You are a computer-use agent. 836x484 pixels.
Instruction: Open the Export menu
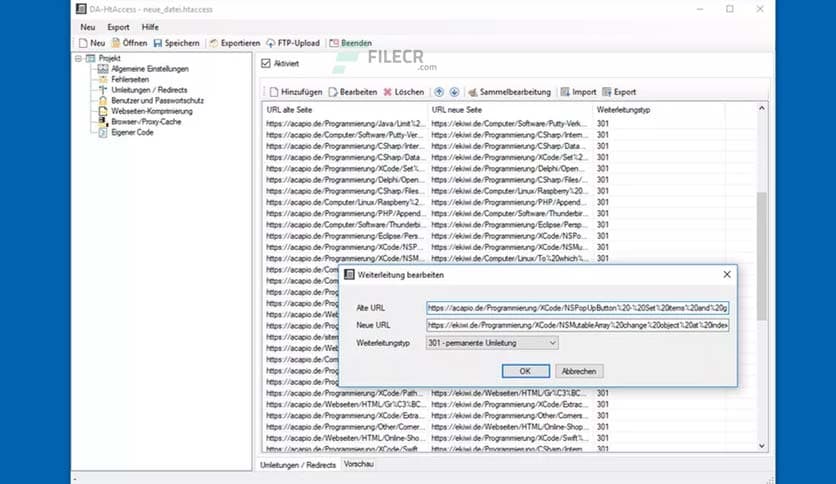(x=118, y=27)
